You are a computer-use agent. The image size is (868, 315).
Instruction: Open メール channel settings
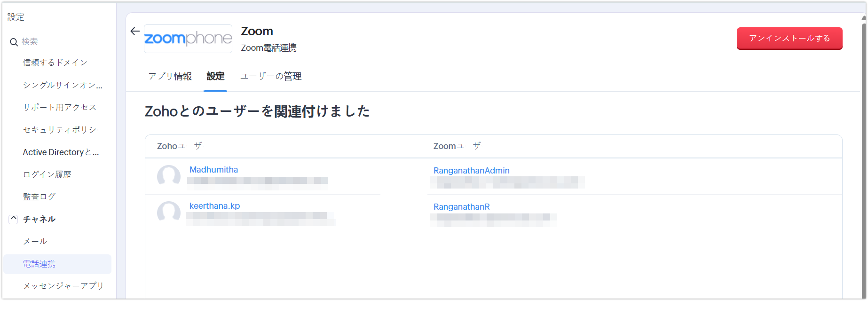35,241
